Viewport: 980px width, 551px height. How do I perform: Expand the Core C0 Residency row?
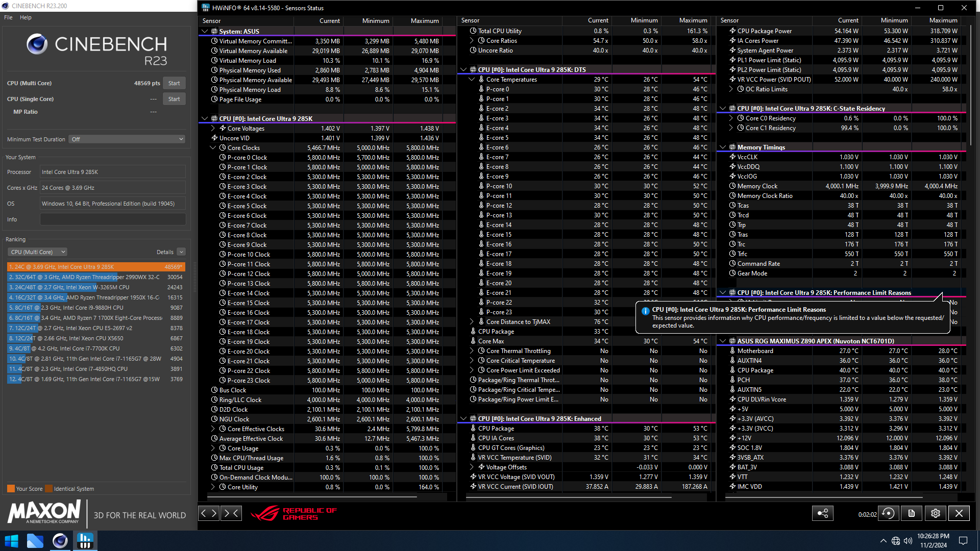[x=731, y=118]
